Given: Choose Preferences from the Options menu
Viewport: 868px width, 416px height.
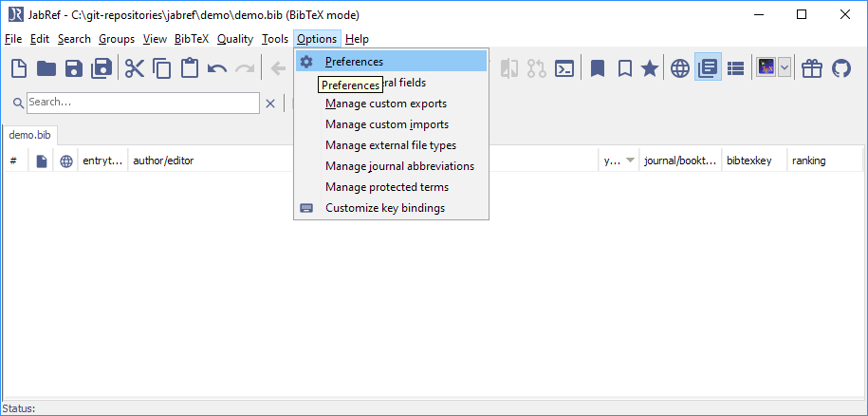Looking at the screenshot, I should coord(391,62).
